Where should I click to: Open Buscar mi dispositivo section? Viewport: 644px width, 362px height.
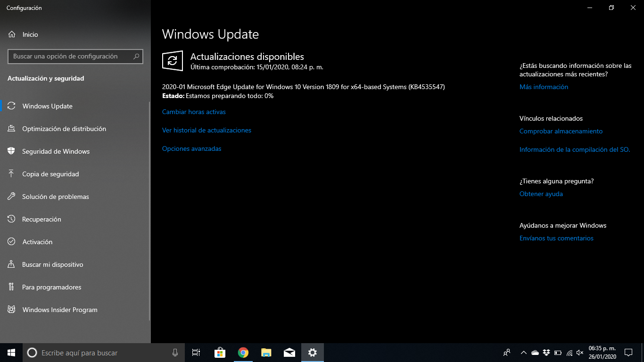(x=75, y=264)
